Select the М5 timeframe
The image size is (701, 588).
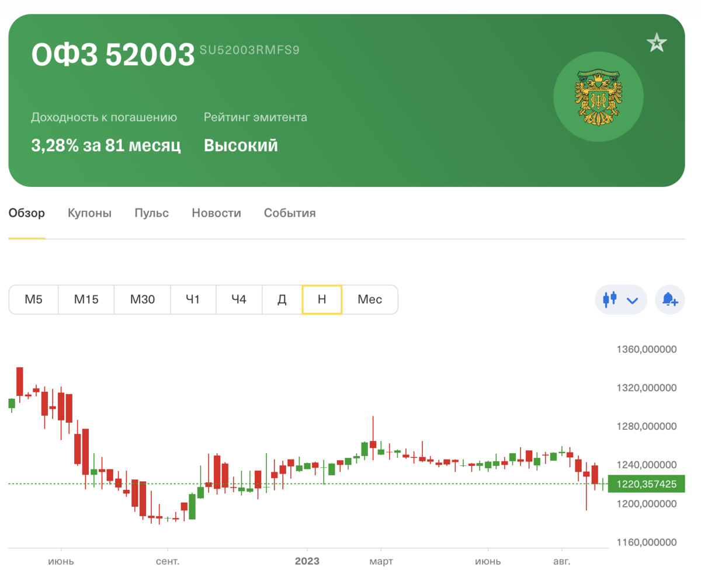tap(34, 300)
